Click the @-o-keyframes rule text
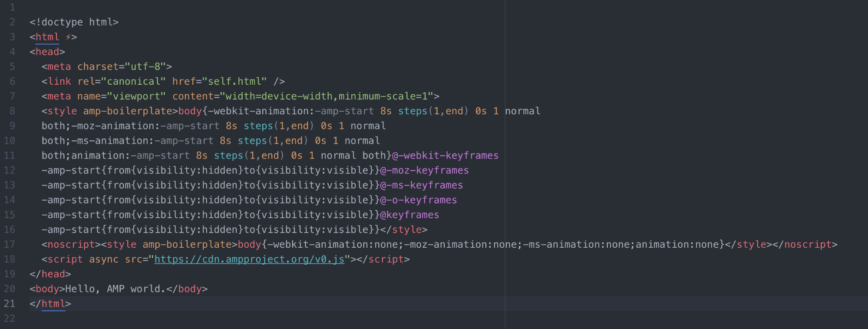This screenshot has width=868, height=329. pos(419,200)
